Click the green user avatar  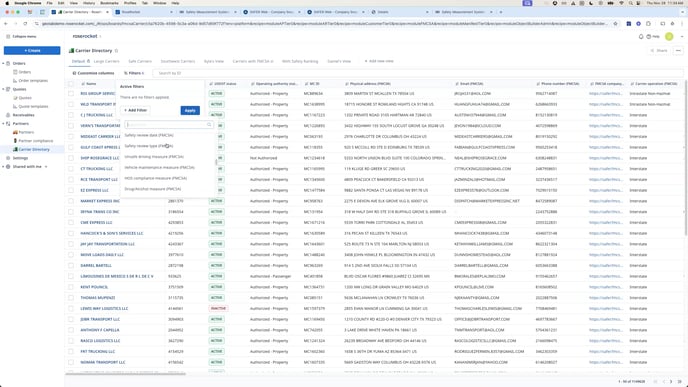click(669, 37)
